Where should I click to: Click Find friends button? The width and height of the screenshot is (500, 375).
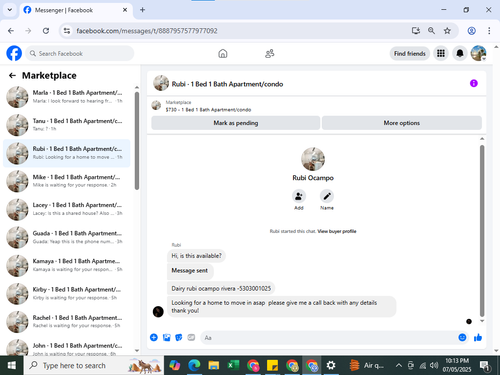(x=410, y=53)
